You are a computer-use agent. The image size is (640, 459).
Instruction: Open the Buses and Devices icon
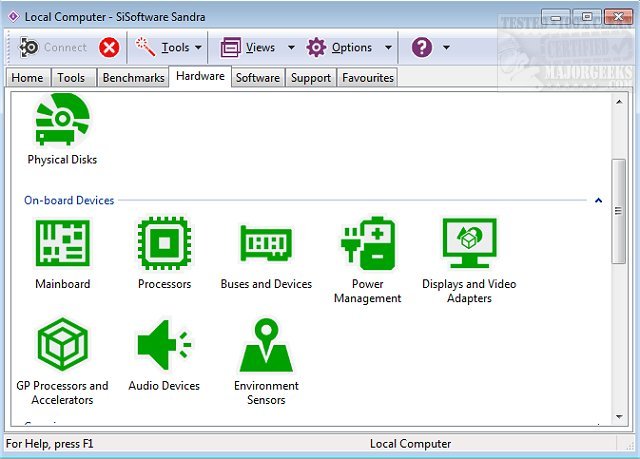(x=266, y=243)
